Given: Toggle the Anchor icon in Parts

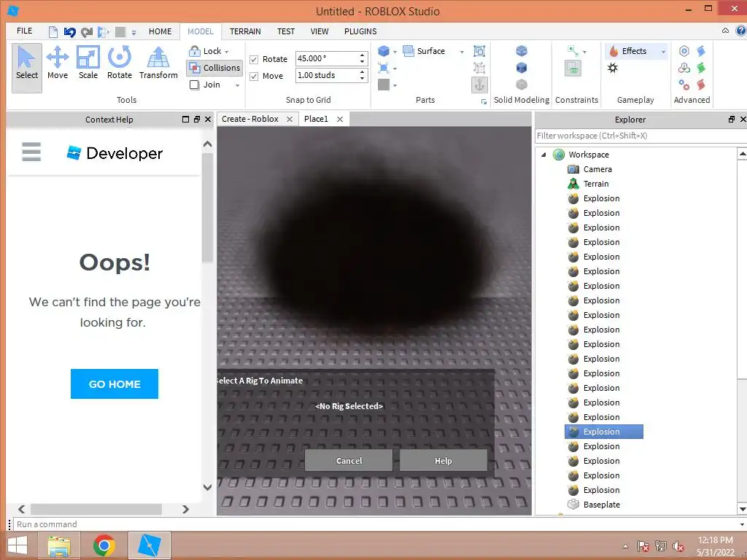Looking at the screenshot, I should point(479,85).
